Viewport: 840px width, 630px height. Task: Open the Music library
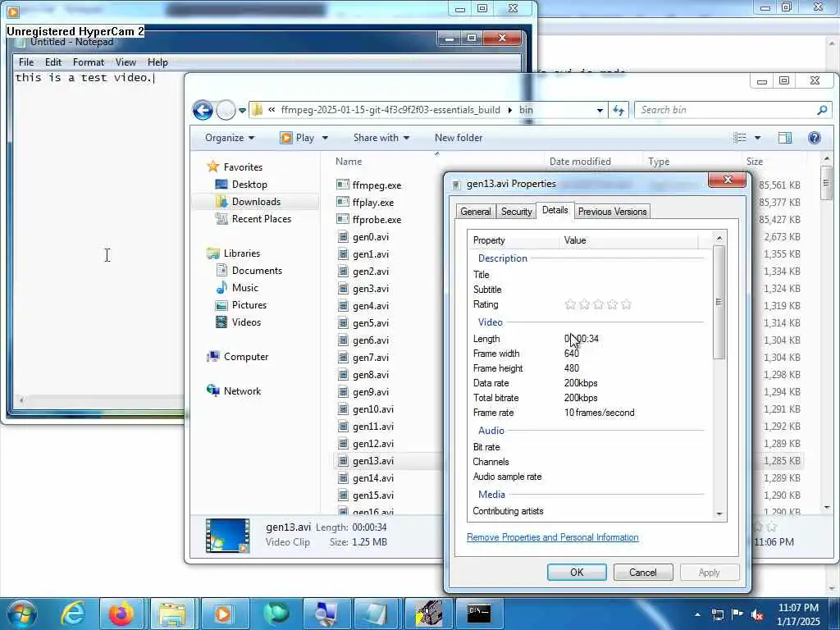tap(244, 288)
